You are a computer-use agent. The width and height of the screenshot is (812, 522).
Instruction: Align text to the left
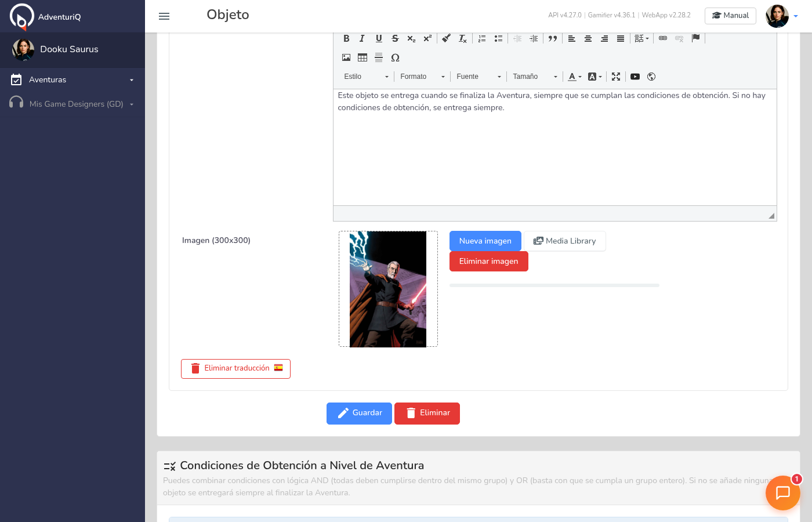572,38
